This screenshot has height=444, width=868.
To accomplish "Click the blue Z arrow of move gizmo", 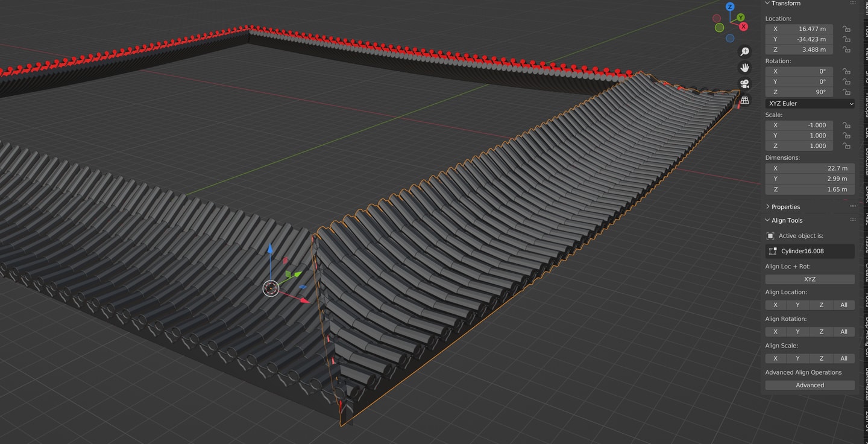I will coord(270,249).
